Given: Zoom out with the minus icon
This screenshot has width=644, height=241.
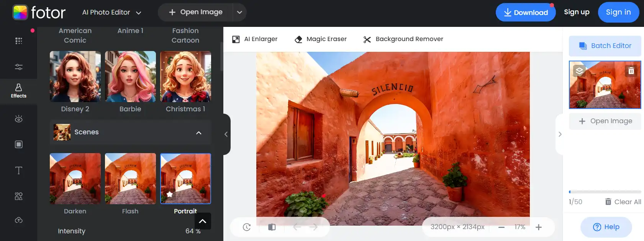Looking at the screenshot, I should (501, 227).
